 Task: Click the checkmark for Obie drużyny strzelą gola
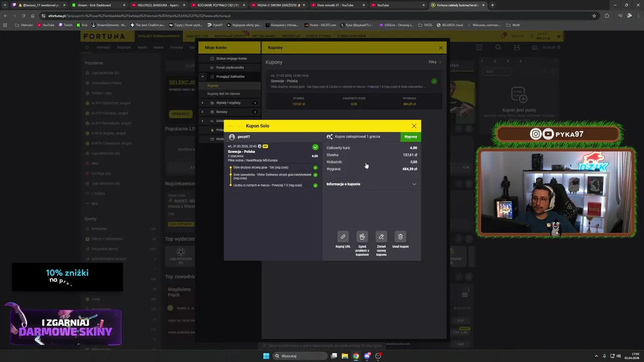coord(315,167)
